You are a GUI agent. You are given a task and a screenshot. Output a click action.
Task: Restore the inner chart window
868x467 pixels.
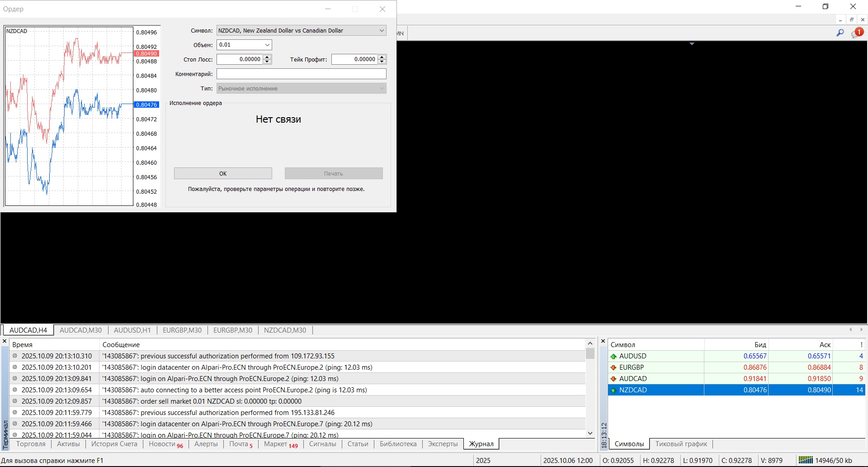852,19
